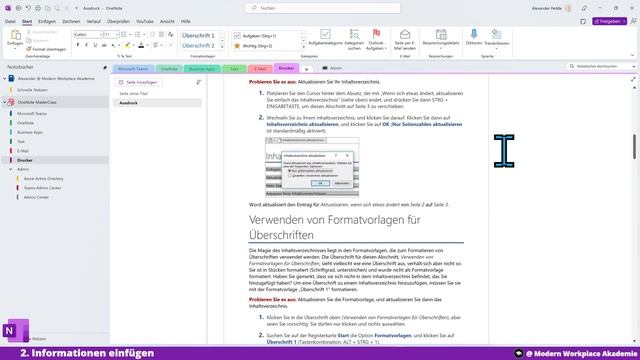Collapse the OneNote MasterClass notebook
Image resolution: width=640 pixels, height=360 pixels.
click(x=4, y=102)
